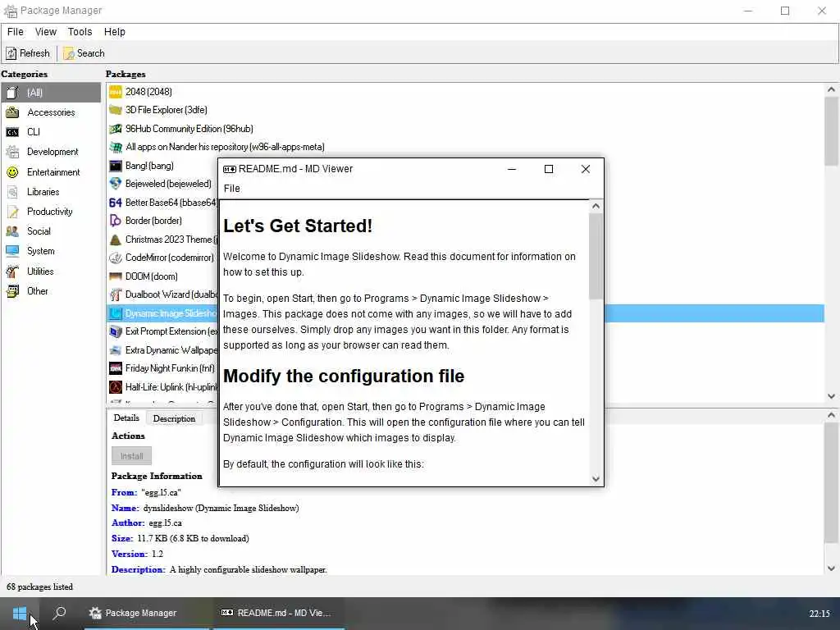Click the Bang! package icon
This screenshot has width=840, height=630.
click(115, 166)
